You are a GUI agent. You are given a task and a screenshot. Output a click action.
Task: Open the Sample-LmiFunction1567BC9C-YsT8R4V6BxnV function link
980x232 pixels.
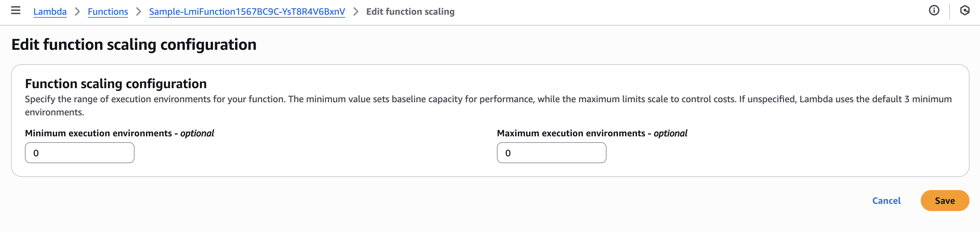(247, 12)
